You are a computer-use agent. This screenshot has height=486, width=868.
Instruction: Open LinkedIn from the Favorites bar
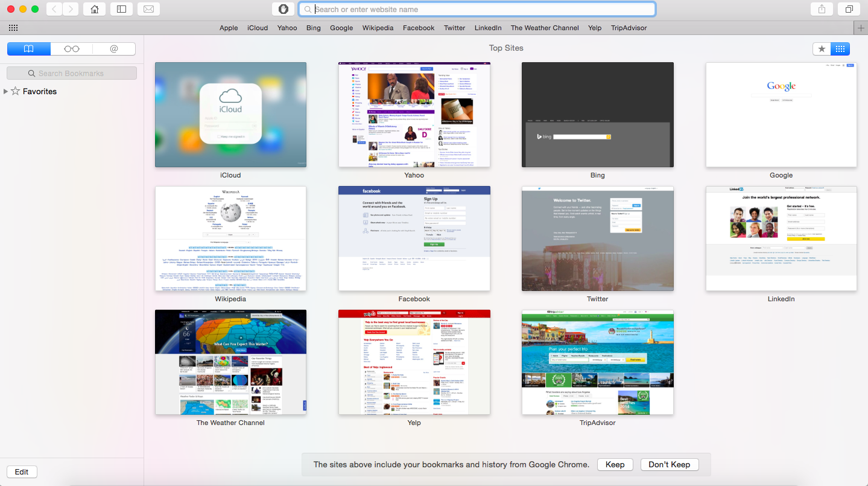click(488, 28)
